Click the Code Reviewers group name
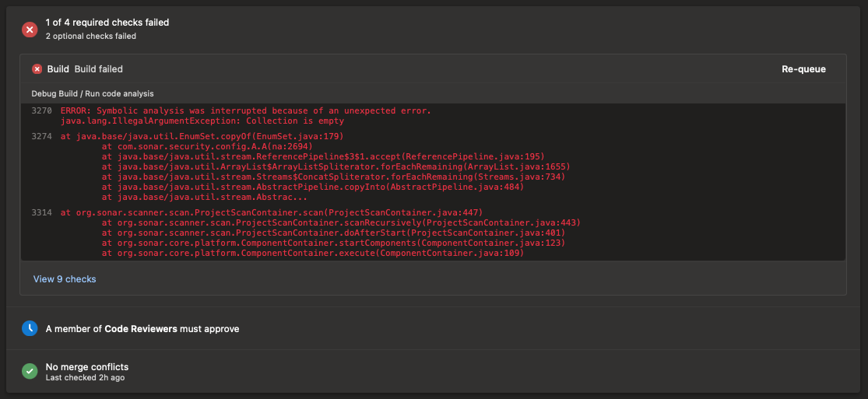Image resolution: width=868 pixels, height=399 pixels. pyautogui.click(x=141, y=329)
